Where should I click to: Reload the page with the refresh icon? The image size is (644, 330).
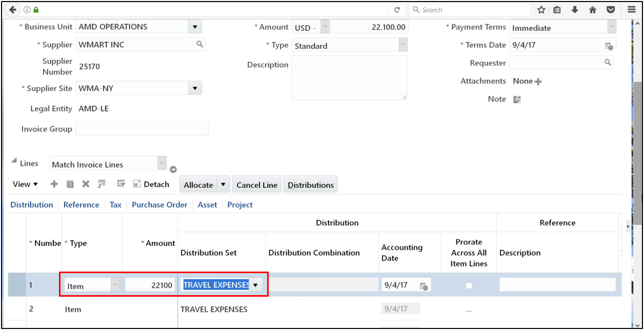click(x=397, y=9)
